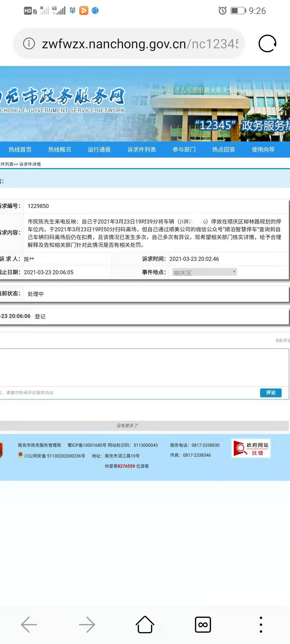Screen dimensions: 290x644
Task: Select the 参与部门 navigation item
Action: pyautogui.click(x=184, y=149)
